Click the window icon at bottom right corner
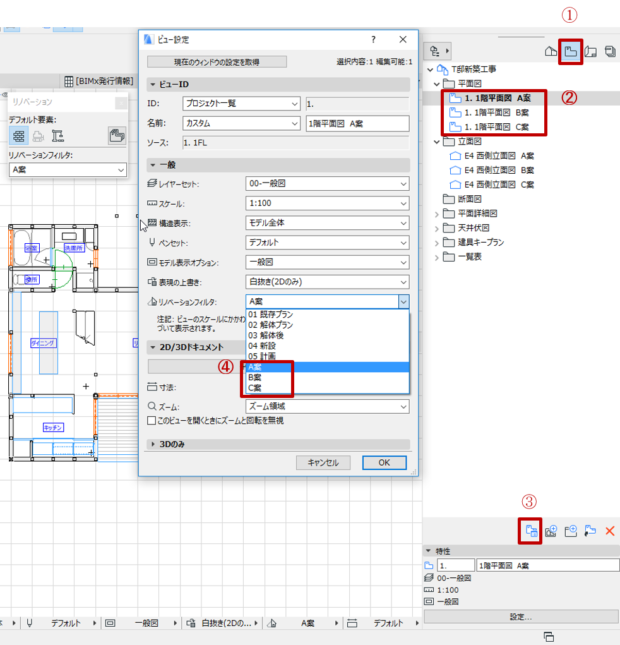 [549, 637]
